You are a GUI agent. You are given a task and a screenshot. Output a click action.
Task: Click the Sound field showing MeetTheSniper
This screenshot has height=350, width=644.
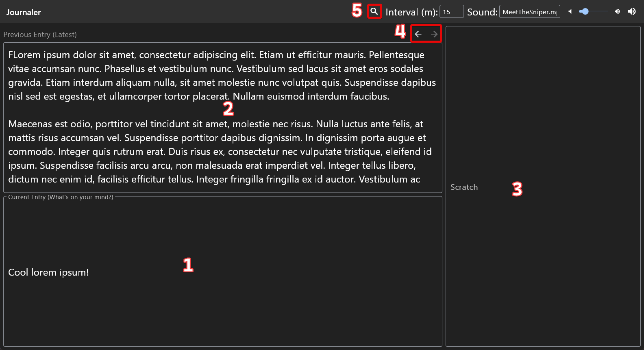(x=529, y=12)
